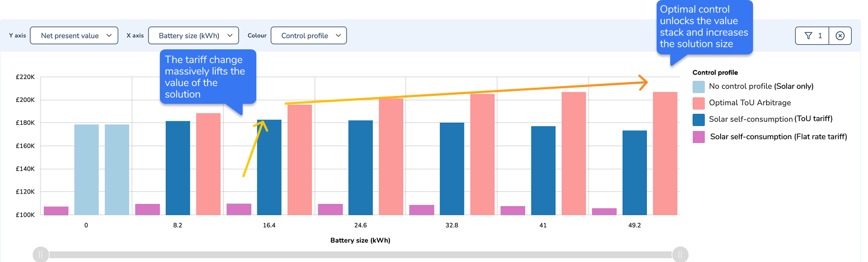Click the left range slider handle

(41, 254)
